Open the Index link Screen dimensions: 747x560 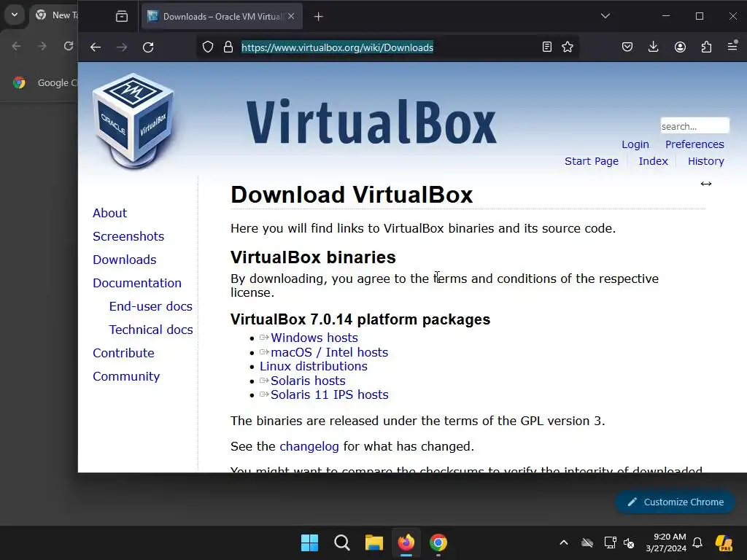653,161
